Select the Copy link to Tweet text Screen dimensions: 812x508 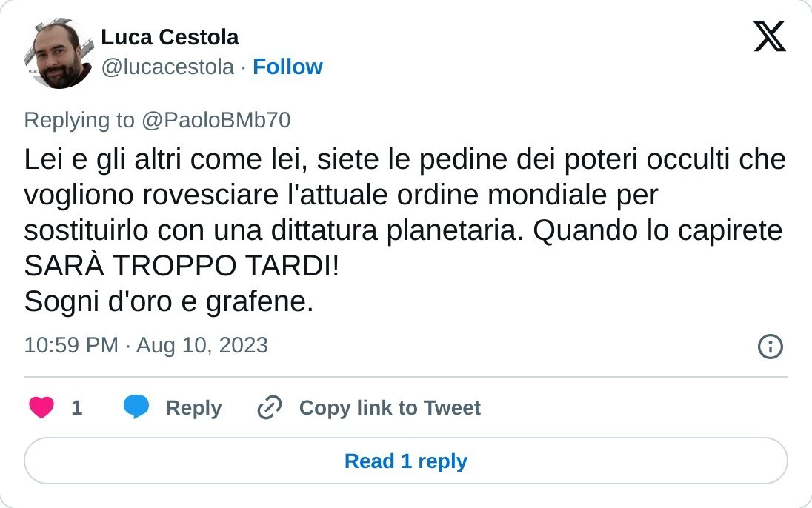tap(390, 408)
